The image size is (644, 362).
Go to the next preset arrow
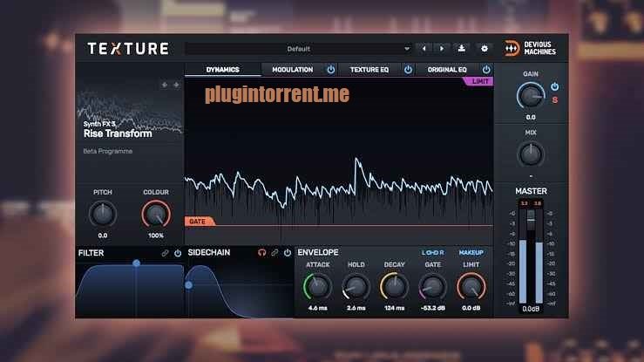[x=442, y=49]
